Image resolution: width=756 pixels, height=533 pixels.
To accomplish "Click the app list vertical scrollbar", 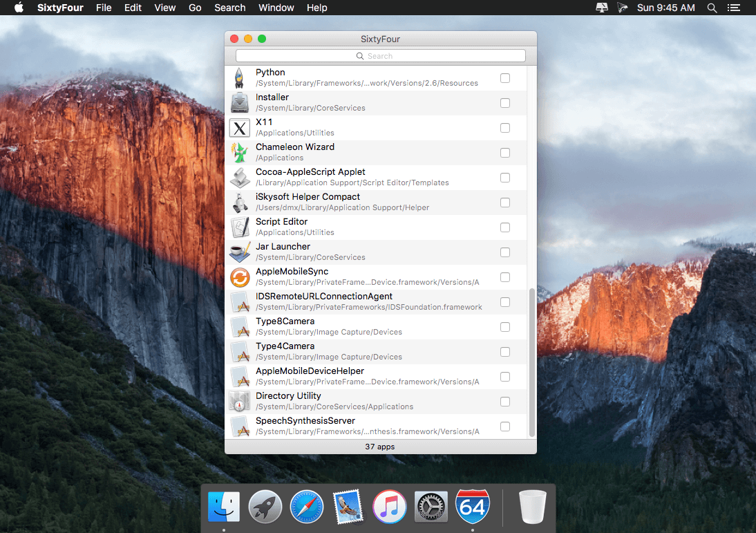I will 532,363.
